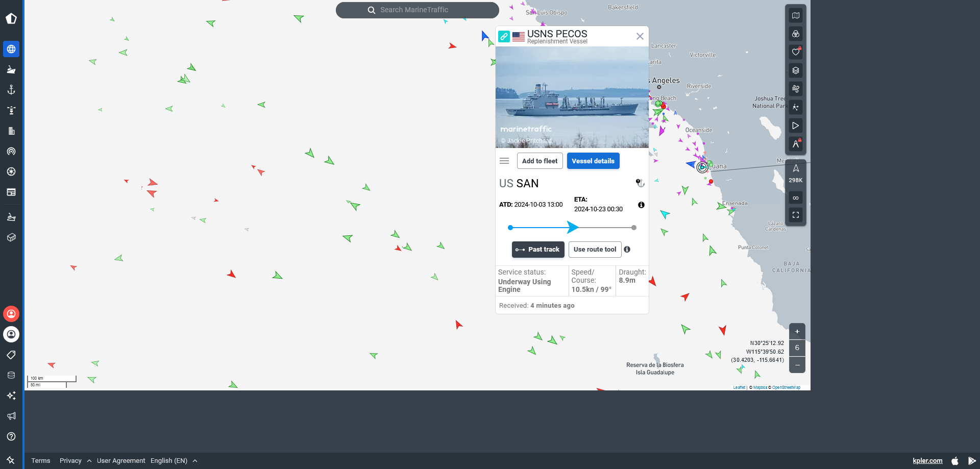Expand the English (EN) language dropdown
The height and width of the screenshot is (469, 980).
pos(174,460)
